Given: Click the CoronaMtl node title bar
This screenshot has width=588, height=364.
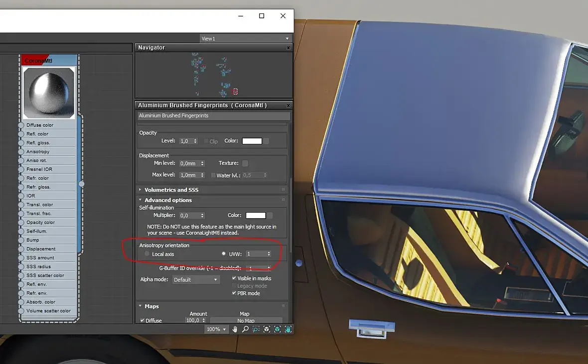Looking at the screenshot, I should 49,60.
